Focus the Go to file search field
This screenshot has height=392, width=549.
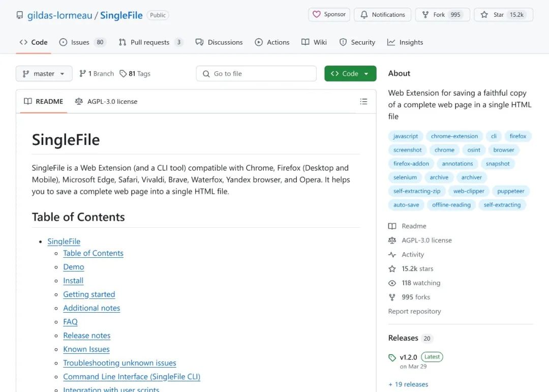tap(256, 74)
